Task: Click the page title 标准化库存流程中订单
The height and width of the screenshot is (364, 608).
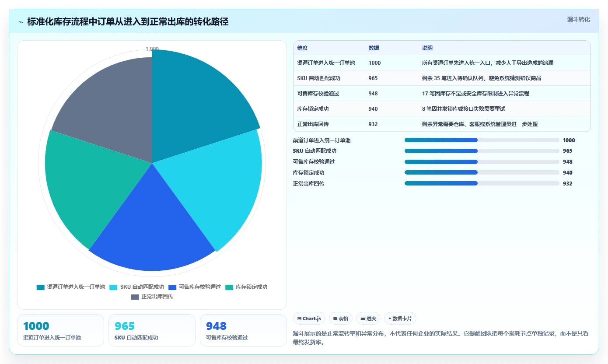Action: pyautogui.click(x=128, y=22)
